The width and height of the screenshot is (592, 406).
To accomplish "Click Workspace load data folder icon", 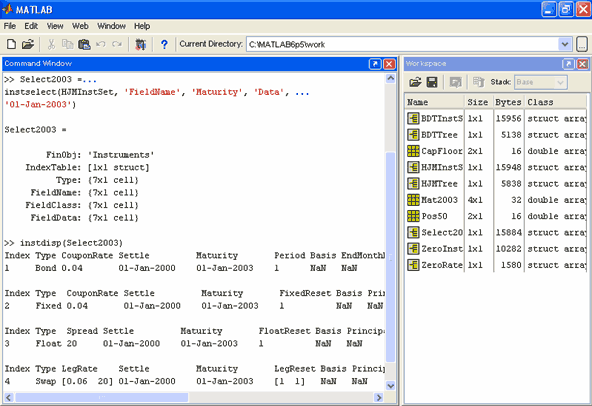I will coord(415,82).
